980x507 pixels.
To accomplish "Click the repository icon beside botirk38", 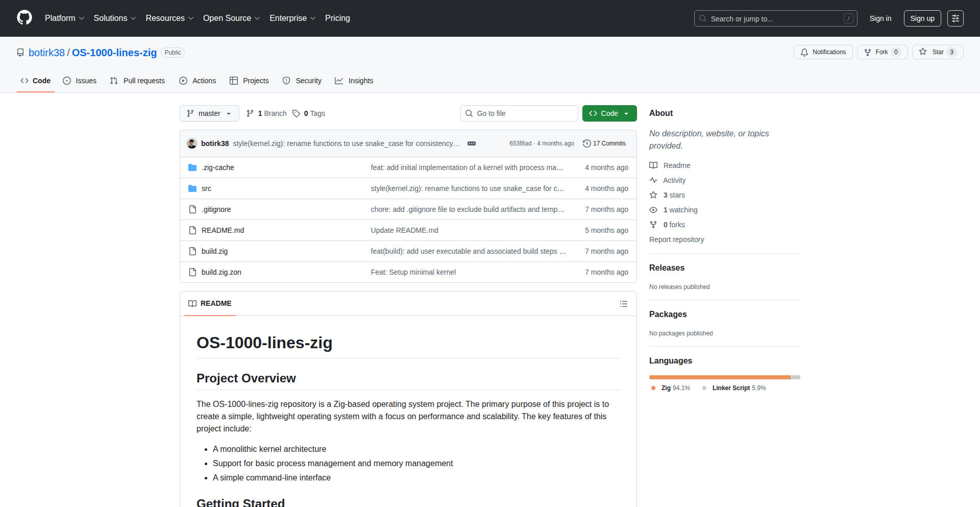I will click(20, 53).
